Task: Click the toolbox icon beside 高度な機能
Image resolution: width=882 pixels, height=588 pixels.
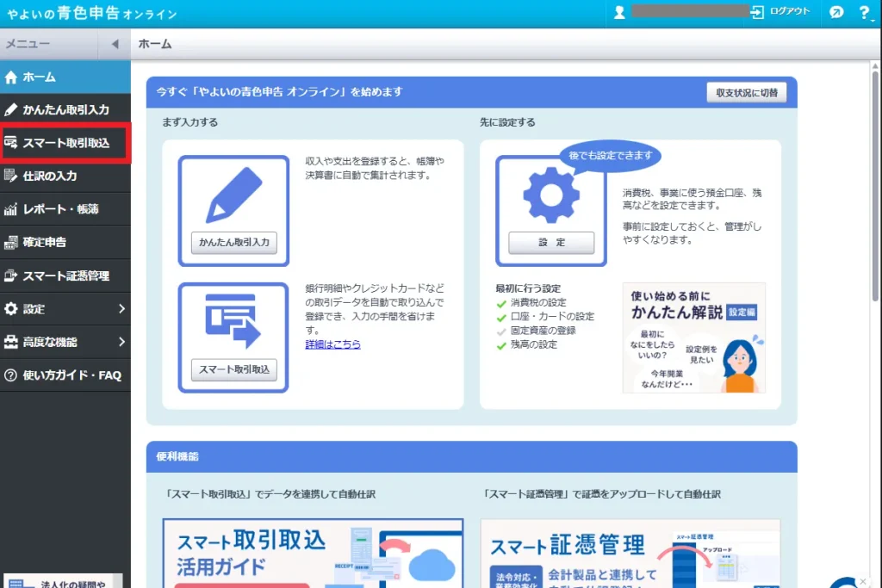Action: tap(10, 342)
